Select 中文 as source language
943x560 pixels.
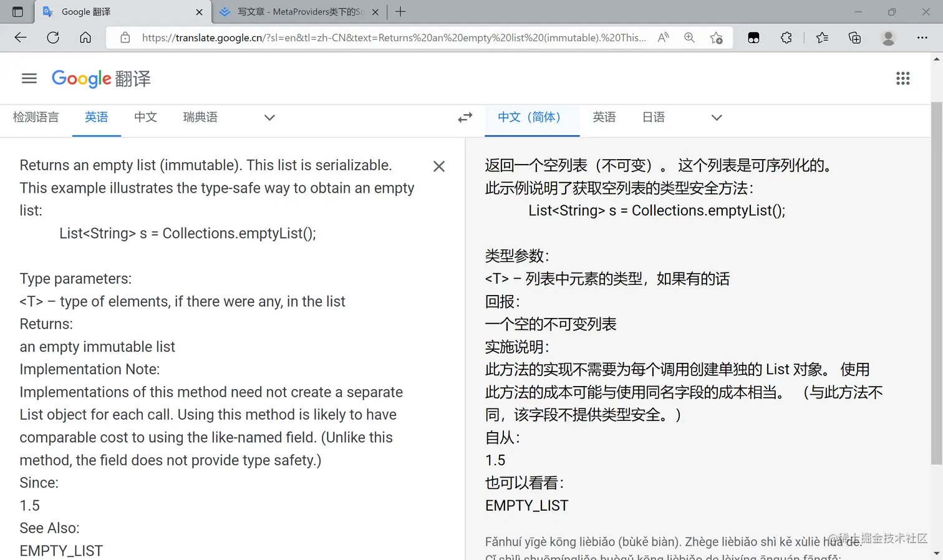(145, 117)
